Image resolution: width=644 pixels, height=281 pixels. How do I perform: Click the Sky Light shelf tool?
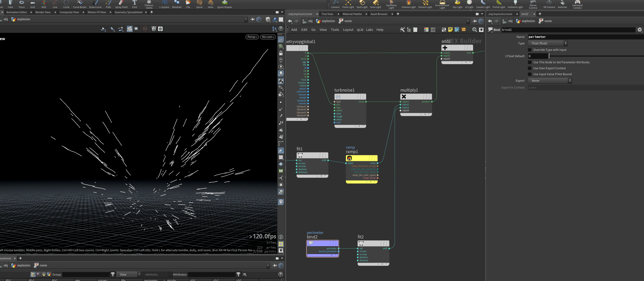click(x=457, y=4)
